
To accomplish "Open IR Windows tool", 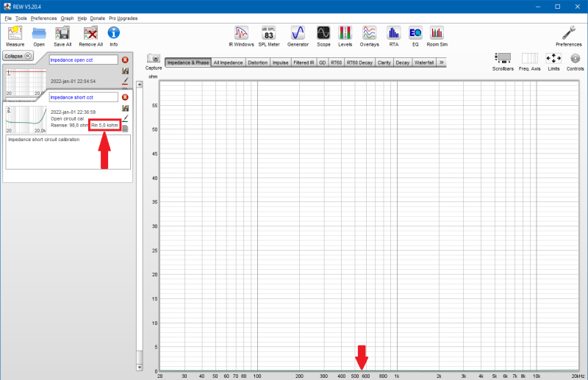I will [241, 37].
